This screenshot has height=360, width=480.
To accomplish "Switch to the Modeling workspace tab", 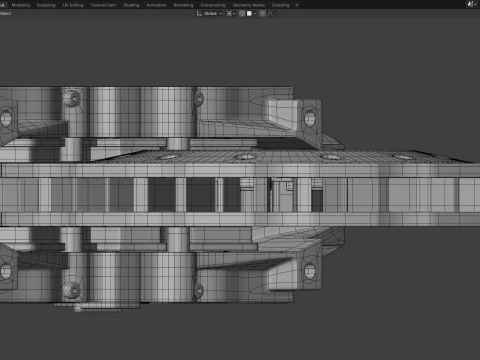I will pos(21,5).
